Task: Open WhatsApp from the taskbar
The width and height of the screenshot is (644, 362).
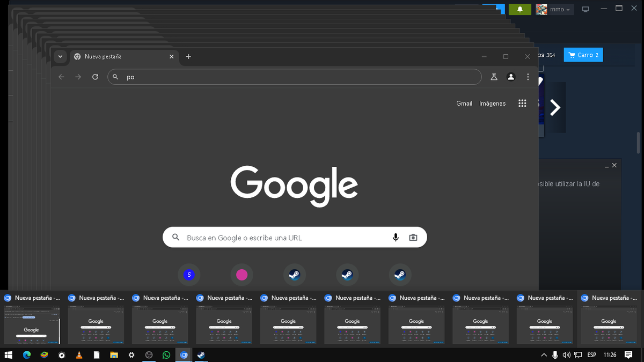Action: [166, 354]
